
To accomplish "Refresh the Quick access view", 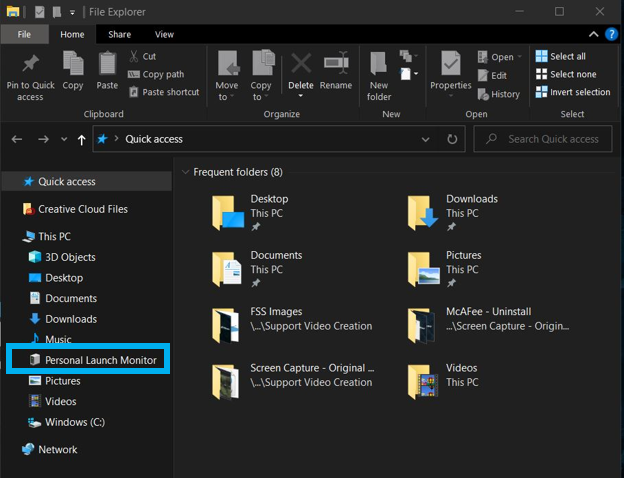I will coord(452,139).
